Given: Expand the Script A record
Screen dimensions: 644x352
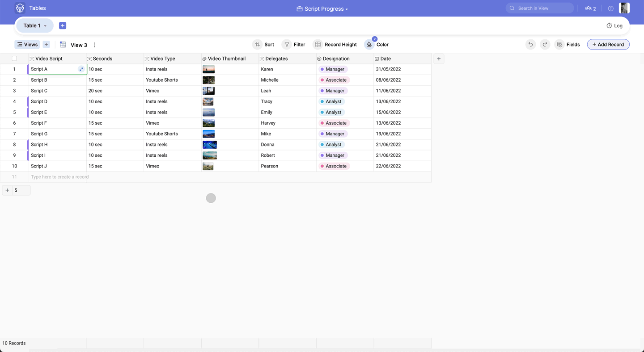Looking at the screenshot, I should (x=81, y=69).
